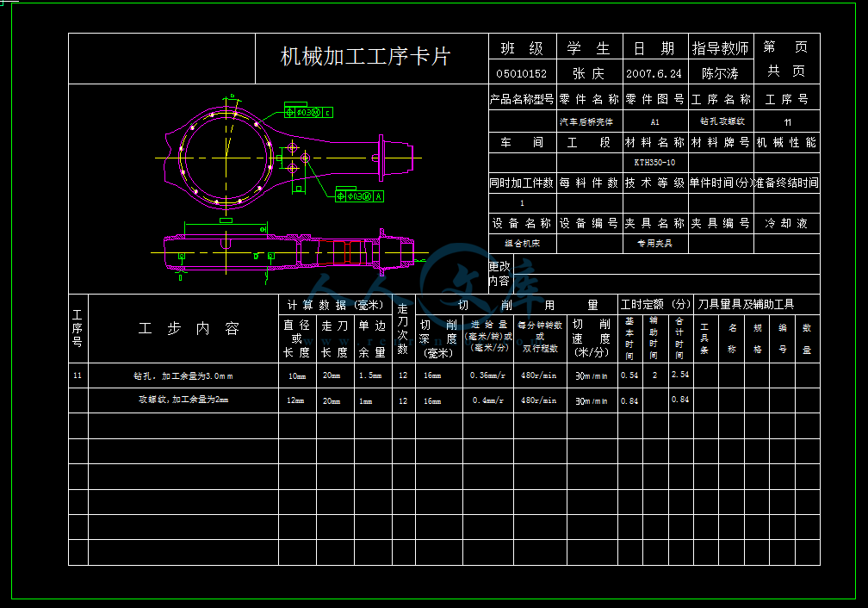
Task: Select the student name 张庆
Action: click(x=588, y=74)
